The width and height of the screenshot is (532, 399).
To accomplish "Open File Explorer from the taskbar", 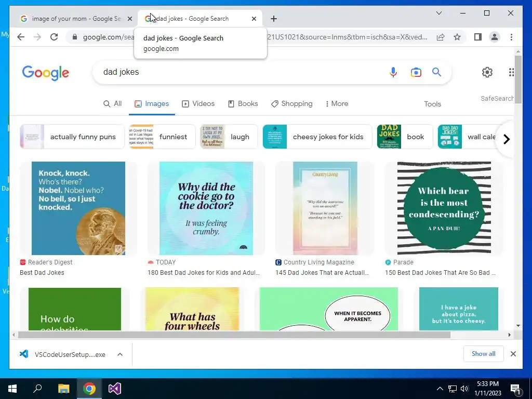I will click(63, 389).
